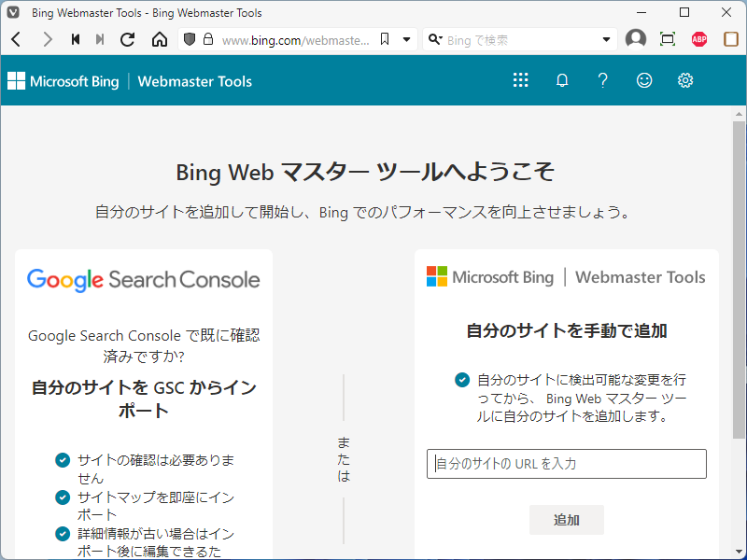Click the Webmaster Tools header title

[195, 81]
